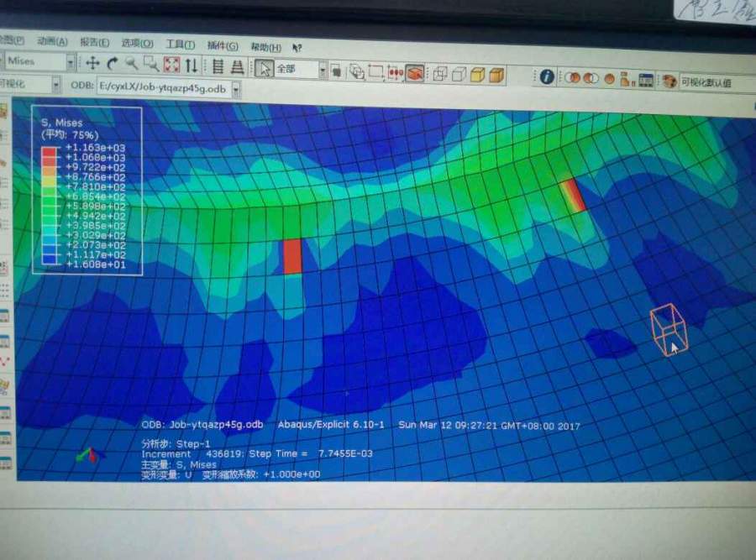Screen dimensions: 756x560
Task: Click the stacked boxes drag-mode icon
Action: click(x=357, y=72)
